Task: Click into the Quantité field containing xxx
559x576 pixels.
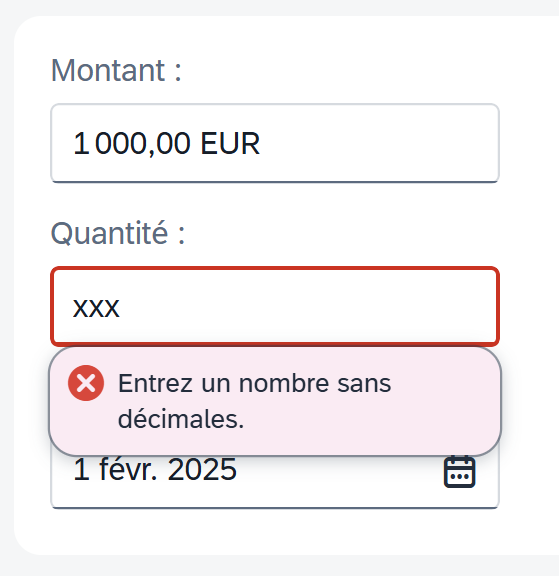Action: (275, 307)
